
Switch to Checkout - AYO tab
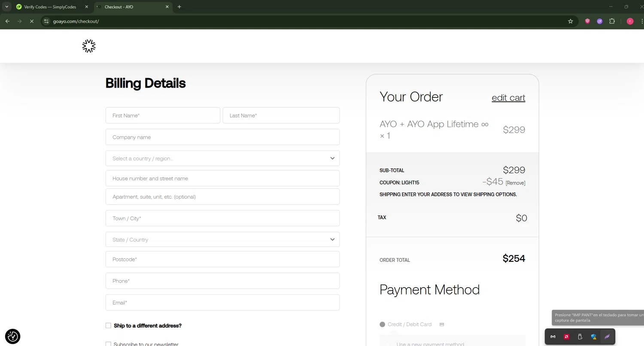tap(133, 7)
